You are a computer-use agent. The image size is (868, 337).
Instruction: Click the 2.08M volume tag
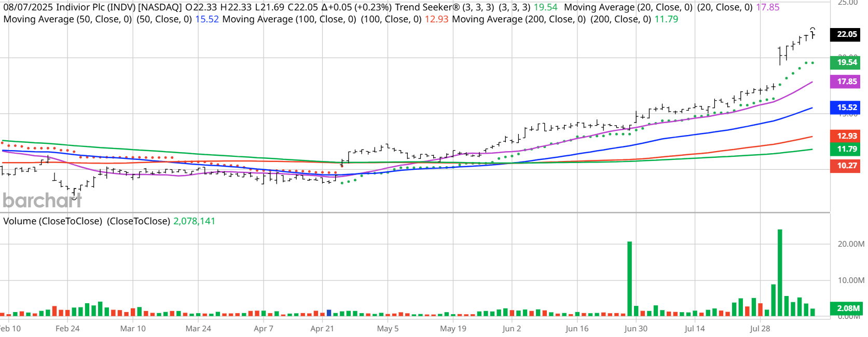click(846, 308)
